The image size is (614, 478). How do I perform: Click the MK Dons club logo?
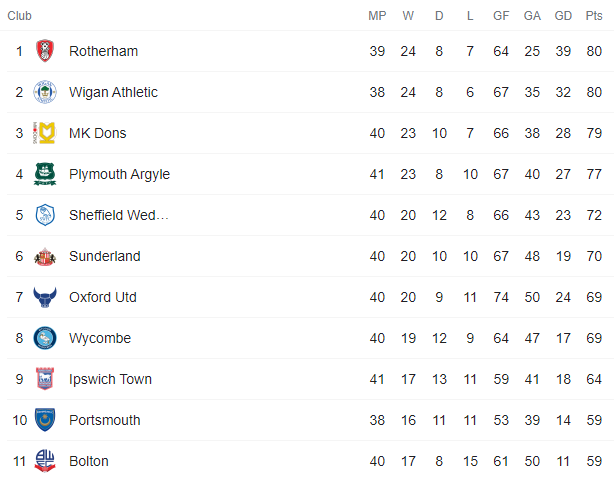click(45, 133)
